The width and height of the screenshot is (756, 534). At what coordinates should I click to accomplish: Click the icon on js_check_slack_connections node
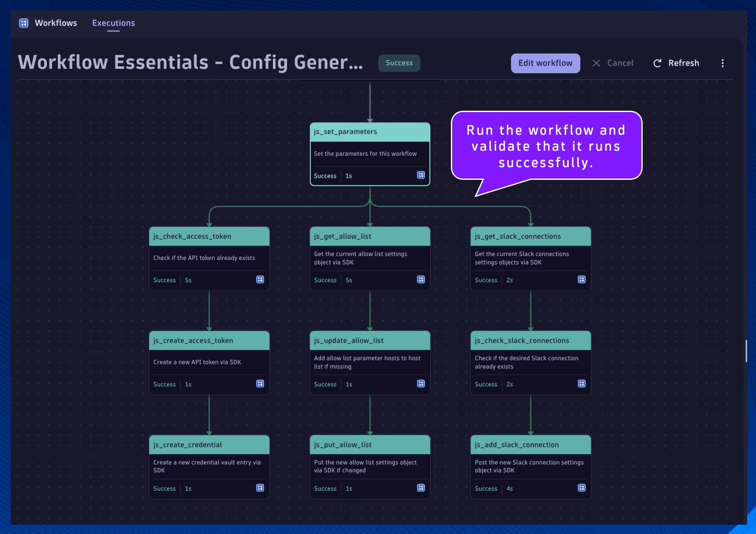pyautogui.click(x=582, y=384)
